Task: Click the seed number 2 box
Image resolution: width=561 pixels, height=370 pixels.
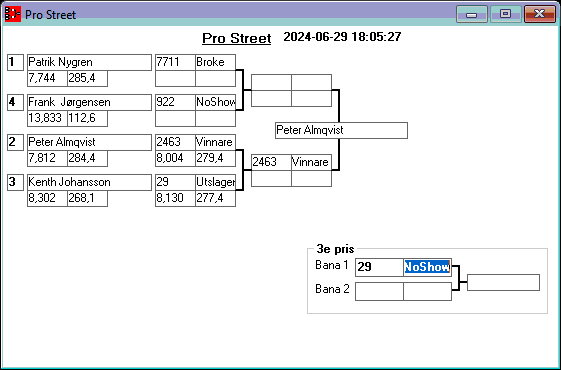Action: (x=15, y=142)
